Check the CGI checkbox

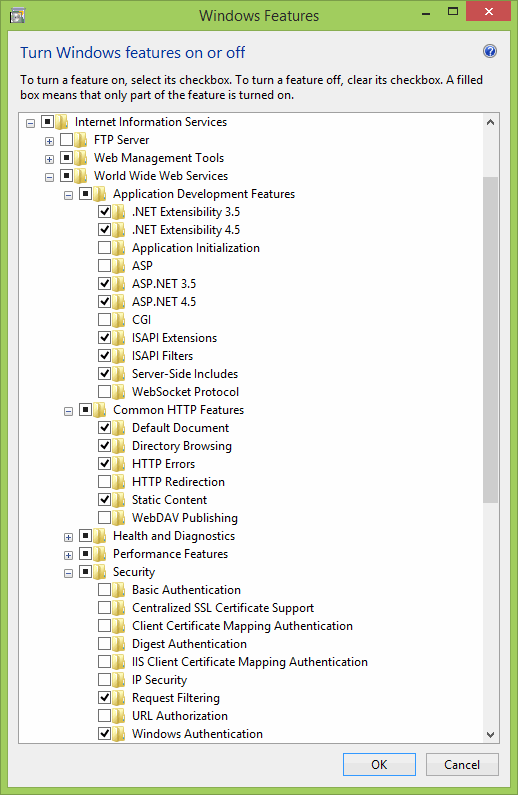104,319
